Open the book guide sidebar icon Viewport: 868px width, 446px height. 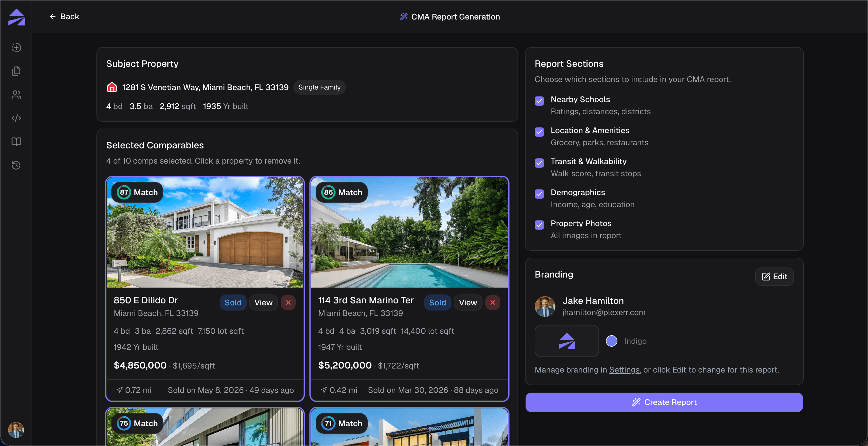[x=16, y=142]
